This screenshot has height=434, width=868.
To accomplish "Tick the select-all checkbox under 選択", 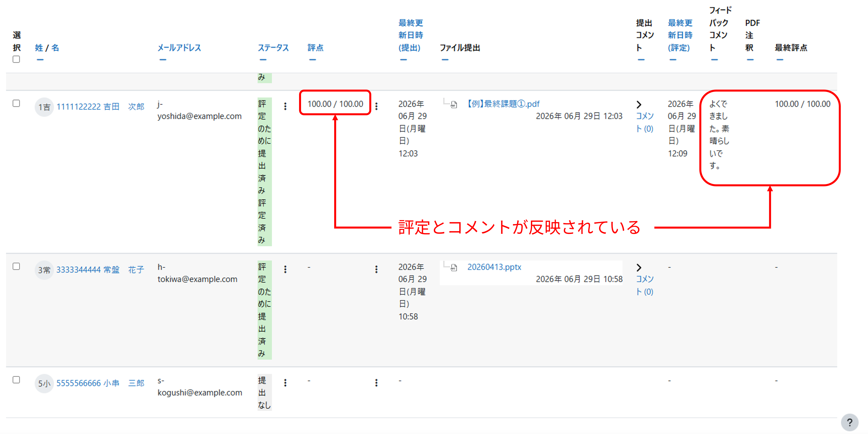I will coord(16,59).
